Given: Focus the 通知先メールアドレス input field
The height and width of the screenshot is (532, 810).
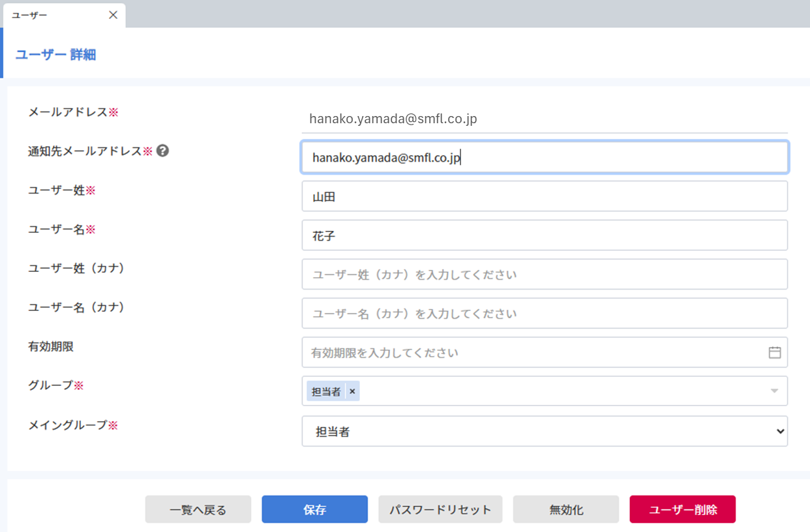Looking at the screenshot, I should click(x=545, y=157).
